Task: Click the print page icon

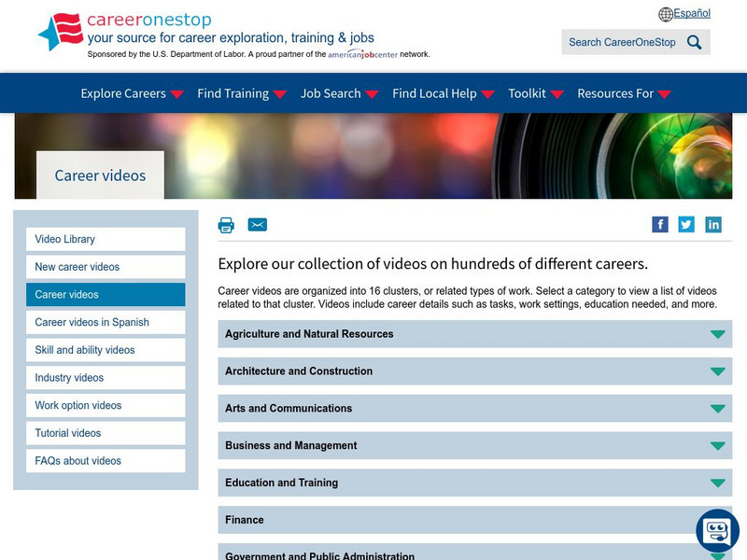Action: 226,225
